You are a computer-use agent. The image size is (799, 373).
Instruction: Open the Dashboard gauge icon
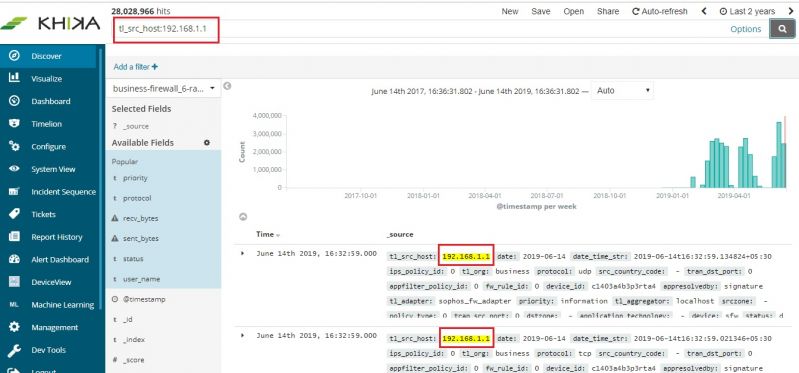tap(14, 101)
